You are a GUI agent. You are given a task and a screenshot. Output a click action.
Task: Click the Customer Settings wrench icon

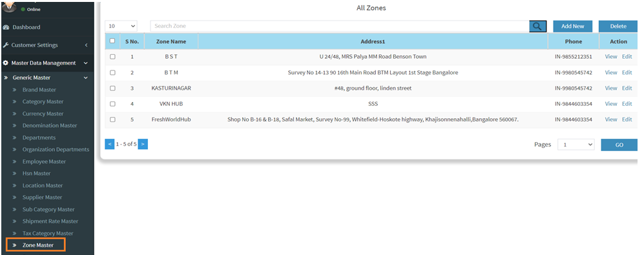coord(6,45)
